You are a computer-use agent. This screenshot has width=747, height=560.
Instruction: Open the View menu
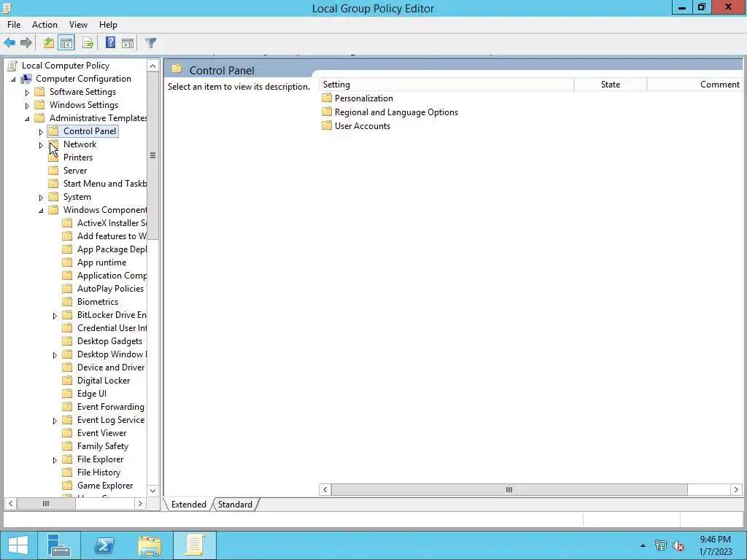pyautogui.click(x=78, y=25)
